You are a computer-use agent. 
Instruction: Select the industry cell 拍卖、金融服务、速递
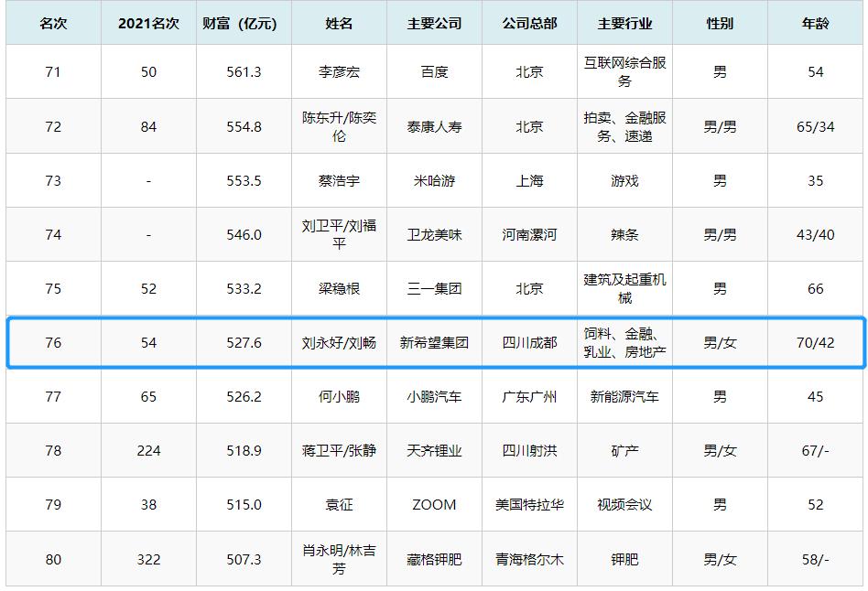coord(624,127)
